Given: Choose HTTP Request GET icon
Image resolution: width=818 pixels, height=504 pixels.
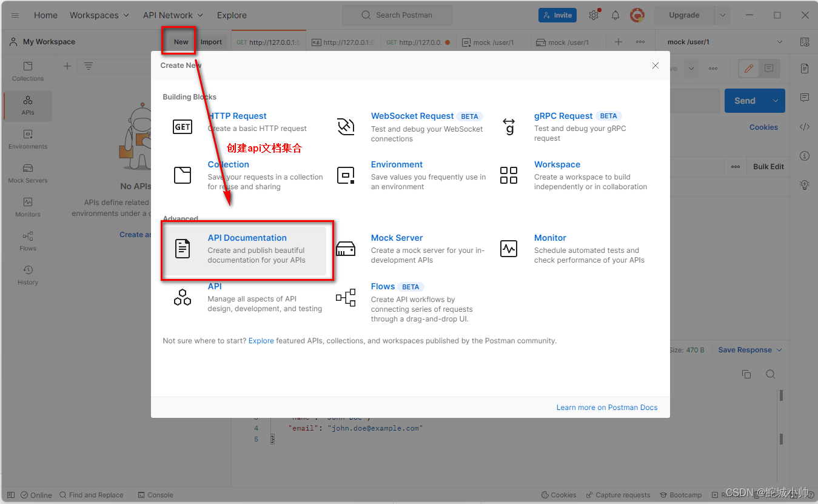Looking at the screenshot, I should (x=183, y=127).
